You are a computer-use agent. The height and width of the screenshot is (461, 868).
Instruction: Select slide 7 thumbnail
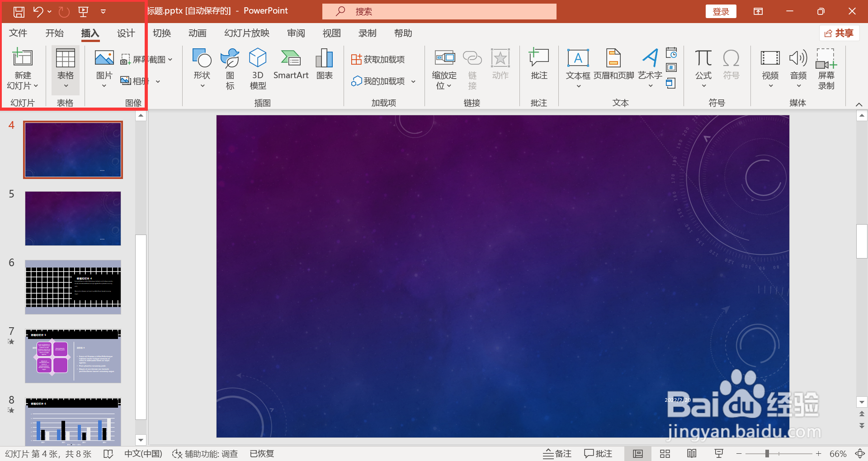[x=73, y=356]
